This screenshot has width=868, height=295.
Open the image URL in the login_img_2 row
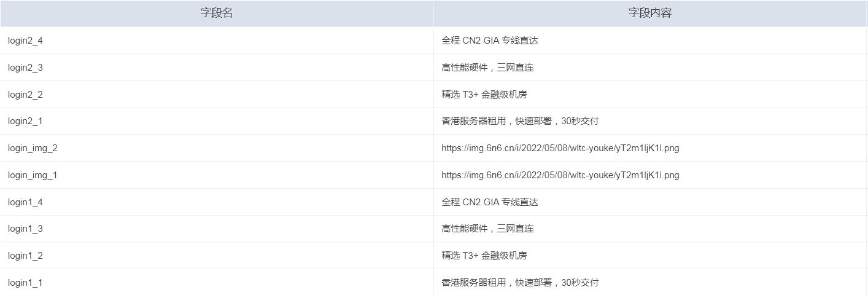pyautogui.click(x=560, y=148)
